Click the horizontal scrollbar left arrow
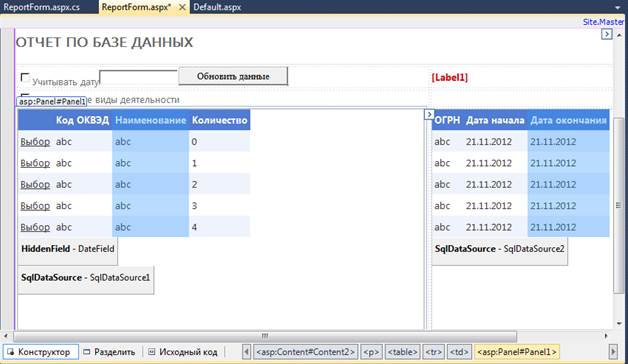Screen dimensions: 628x364 pyautogui.click(x=6, y=336)
